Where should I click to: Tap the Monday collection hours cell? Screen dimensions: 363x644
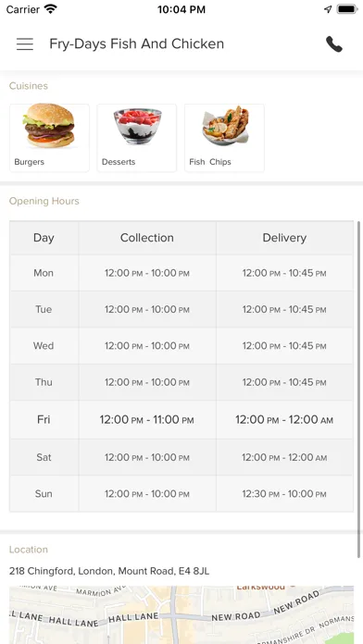click(x=147, y=273)
